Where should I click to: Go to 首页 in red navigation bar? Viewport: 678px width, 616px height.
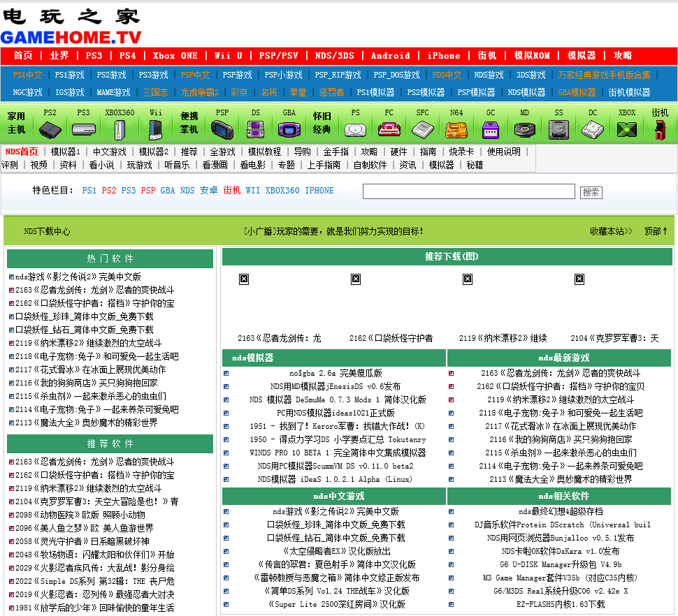[x=23, y=56]
